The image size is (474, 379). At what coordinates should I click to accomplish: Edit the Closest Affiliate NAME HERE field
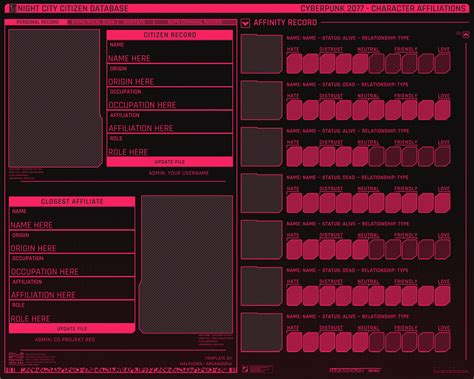click(x=72, y=219)
